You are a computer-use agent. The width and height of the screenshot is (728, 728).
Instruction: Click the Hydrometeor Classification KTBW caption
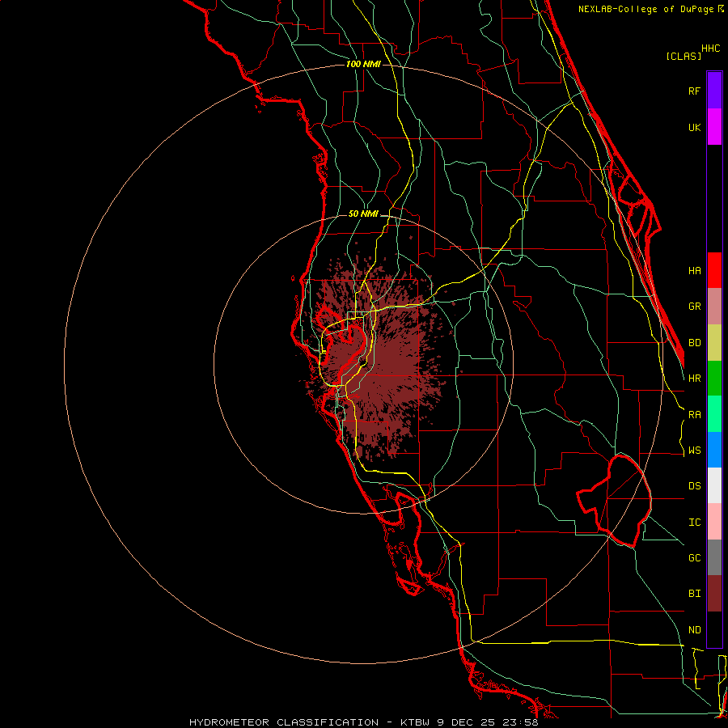(363, 722)
